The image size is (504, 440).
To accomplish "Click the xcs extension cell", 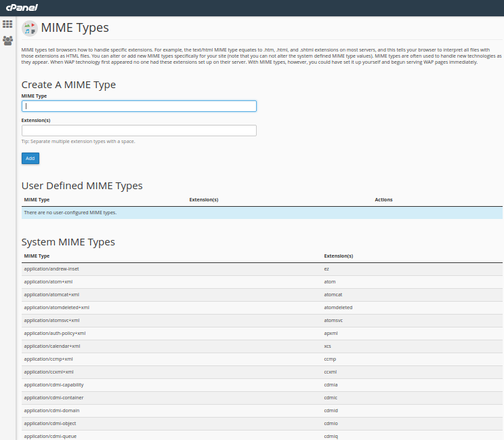I will 328,346.
